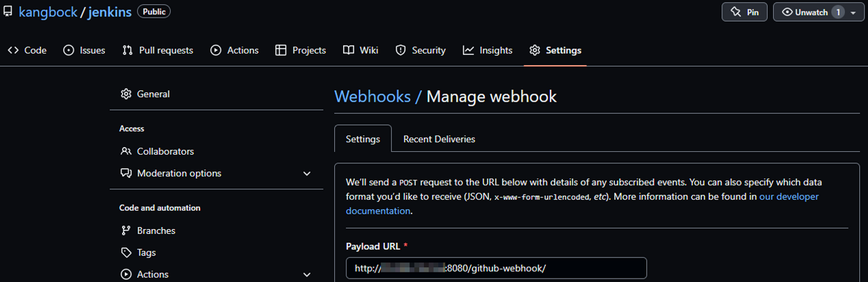Go to Pull requests tab
This screenshot has height=282, width=868.
(x=157, y=50)
